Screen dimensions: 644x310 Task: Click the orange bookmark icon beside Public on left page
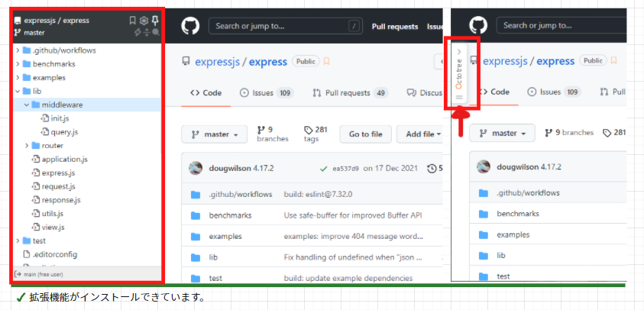pyautogui.click(x=326, y=61)
